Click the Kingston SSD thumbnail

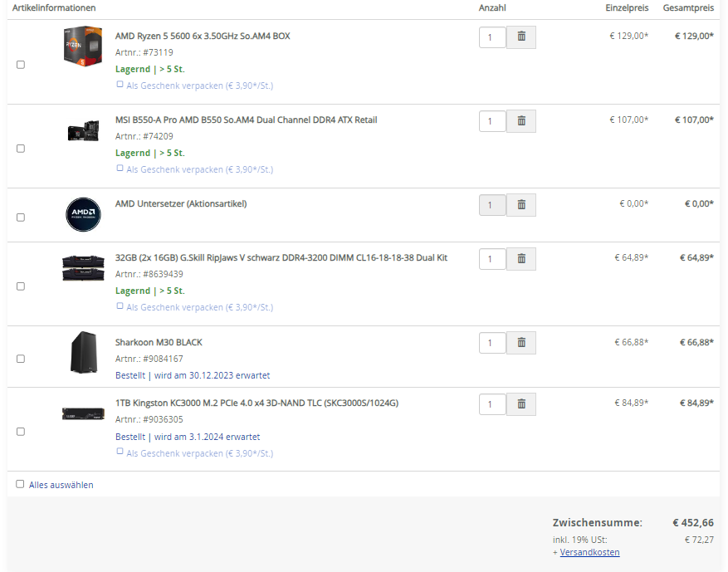click(x=83, y=413)
